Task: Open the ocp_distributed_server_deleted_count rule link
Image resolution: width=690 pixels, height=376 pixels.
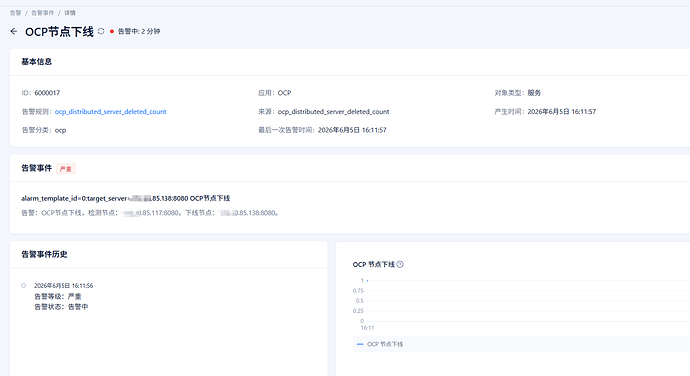Action: (x=110, y=111)
